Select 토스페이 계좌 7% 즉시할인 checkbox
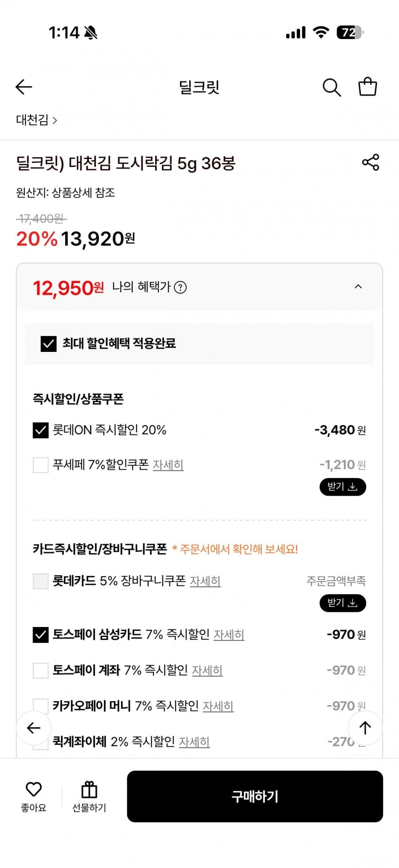Screen dimensions: 399x868 tap(41, 670)
